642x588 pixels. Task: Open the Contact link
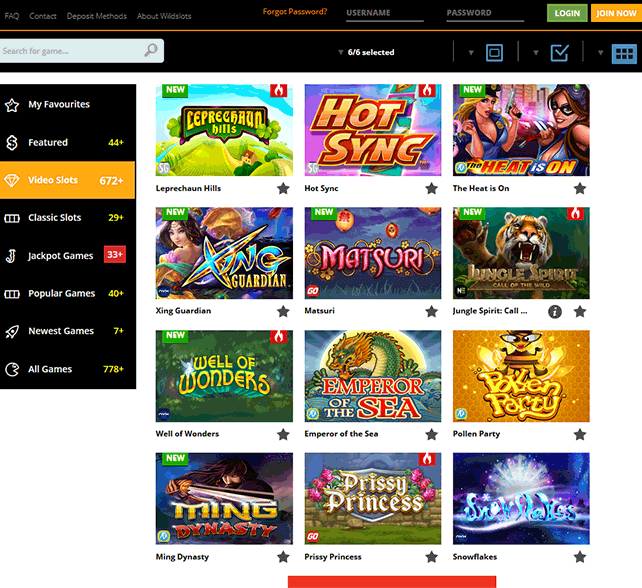43,16
